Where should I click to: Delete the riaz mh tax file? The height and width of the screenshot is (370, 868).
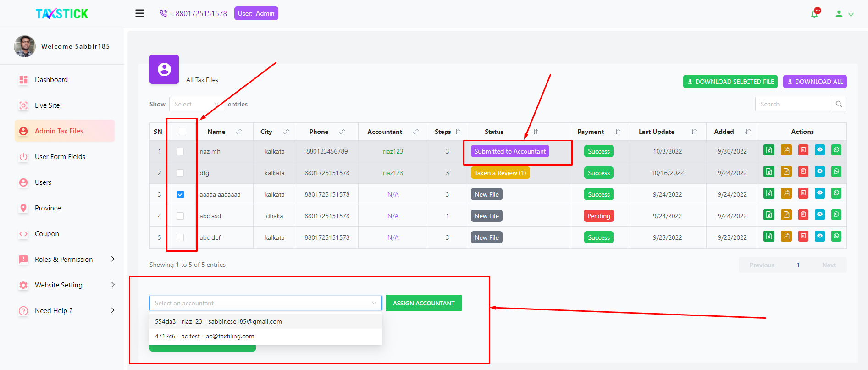tap(803, 150)
